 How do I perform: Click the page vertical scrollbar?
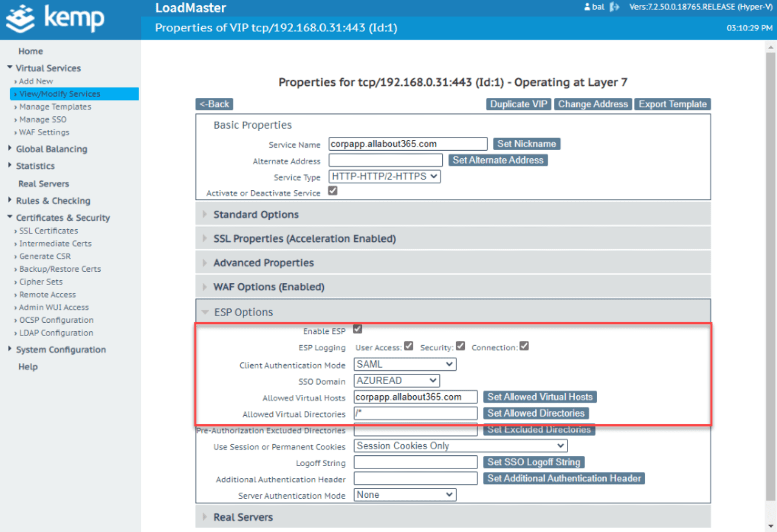(770, 276)
